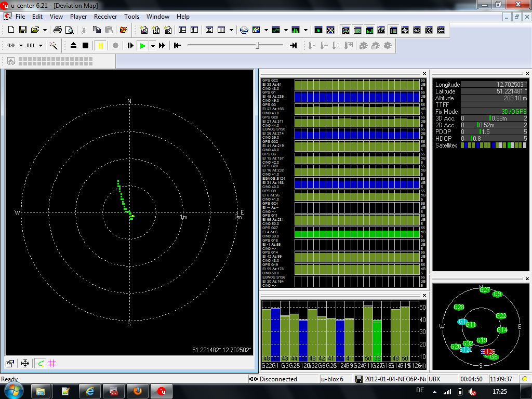Expand the baudrate dropdown arrow
The width and height of the screenshot is (532, 399).
(x=41, y=46)
